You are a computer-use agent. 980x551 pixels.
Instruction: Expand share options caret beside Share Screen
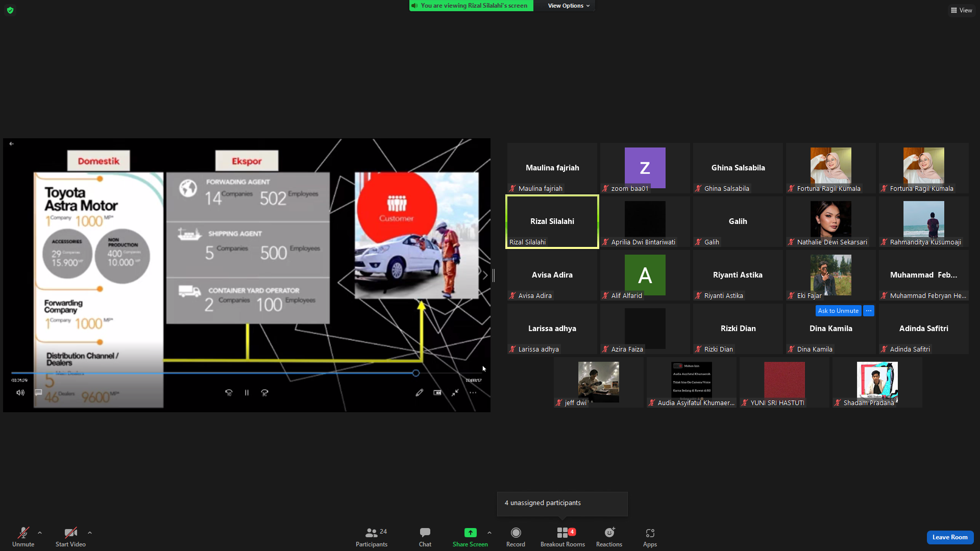coord(489,533)
